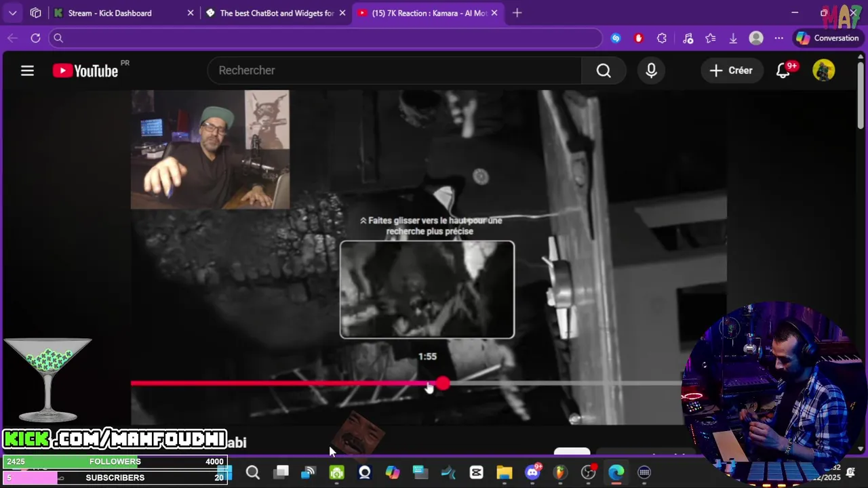Image resolution: width=868 pixels, height=488 pixels.
Task: Open Task View on taskbar
Action: pyautogui.click(x=281, y=472)
